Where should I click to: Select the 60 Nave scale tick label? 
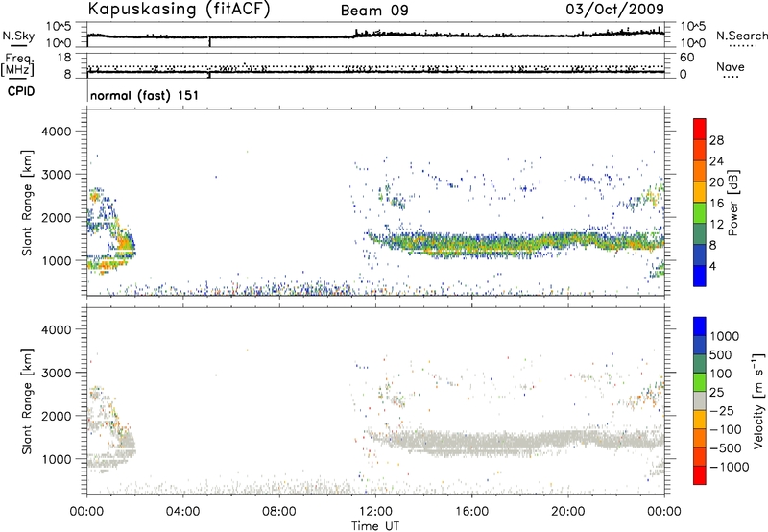tap(686, 58)
